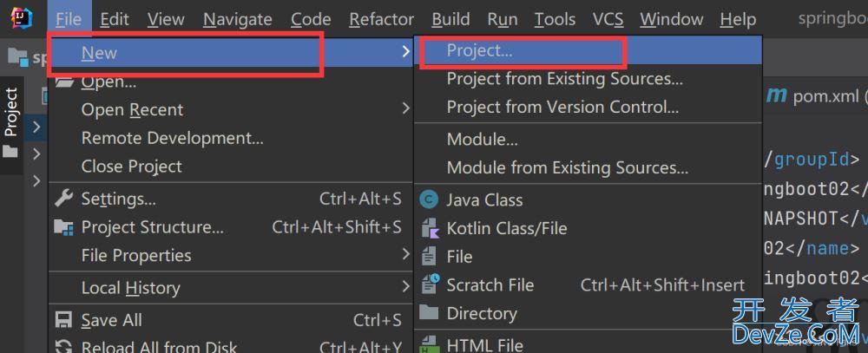The width and height of the screenshot is (868, 353).
Task: Choose Project from Version Control
Action: pos(562,107)
